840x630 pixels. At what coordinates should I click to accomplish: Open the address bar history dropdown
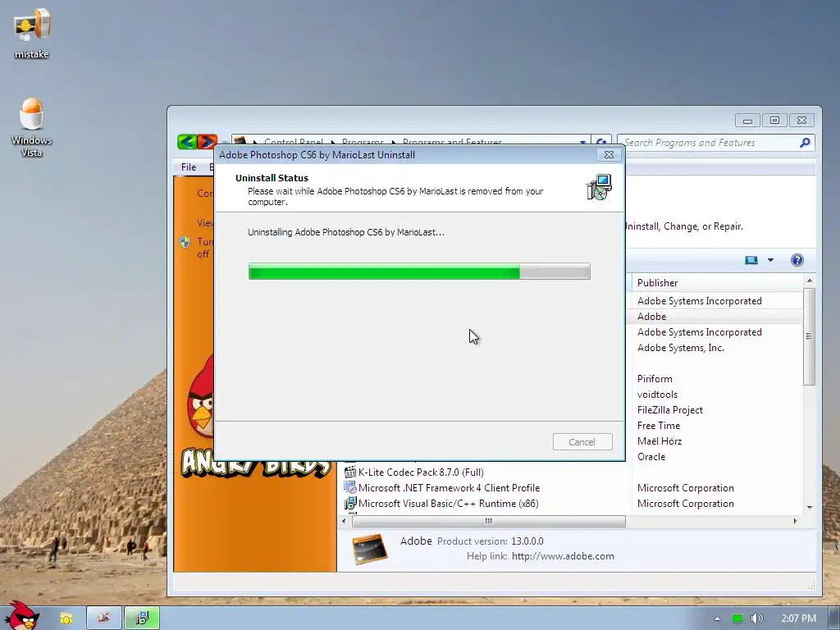[x=582, y=143]
